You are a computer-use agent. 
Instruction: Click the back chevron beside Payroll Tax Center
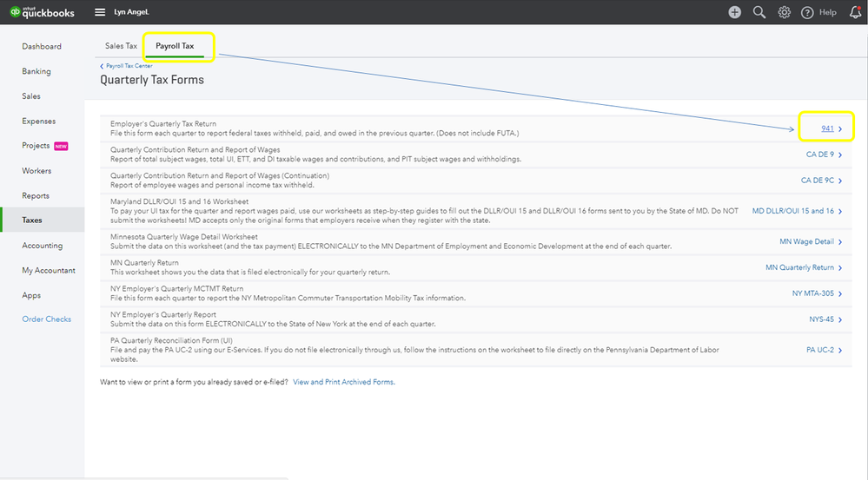click(102, 66)
